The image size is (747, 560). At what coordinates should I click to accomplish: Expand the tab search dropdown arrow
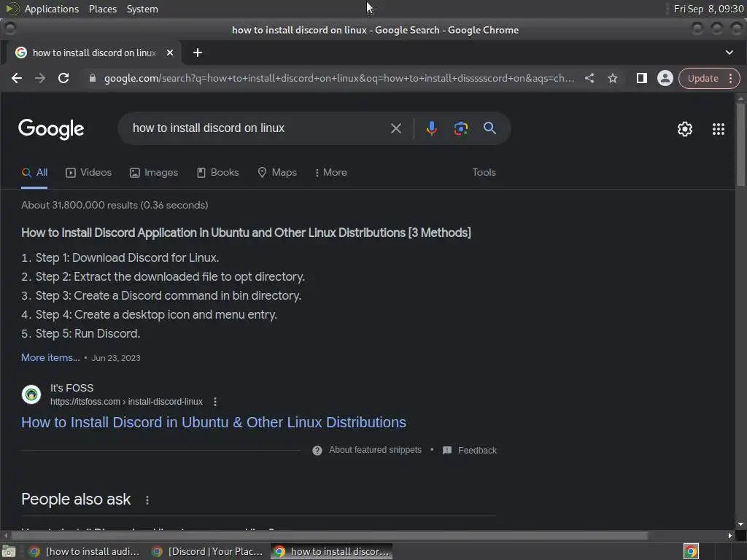[729, 52]
